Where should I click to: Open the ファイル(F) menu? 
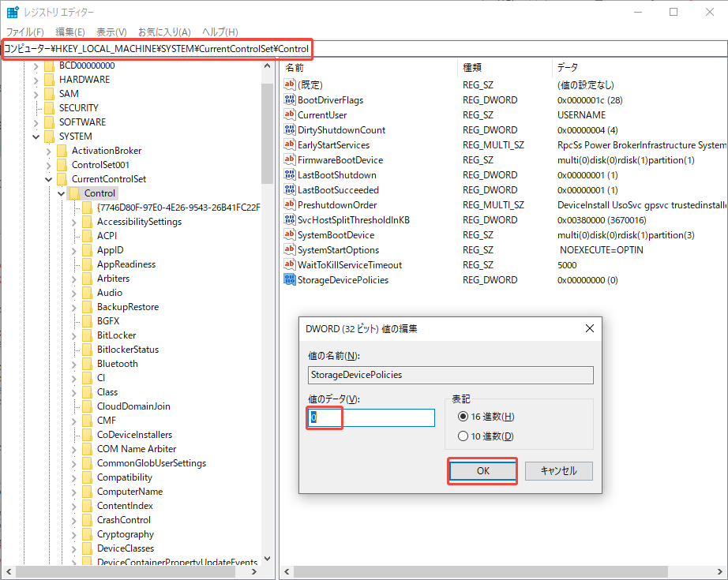24,32
